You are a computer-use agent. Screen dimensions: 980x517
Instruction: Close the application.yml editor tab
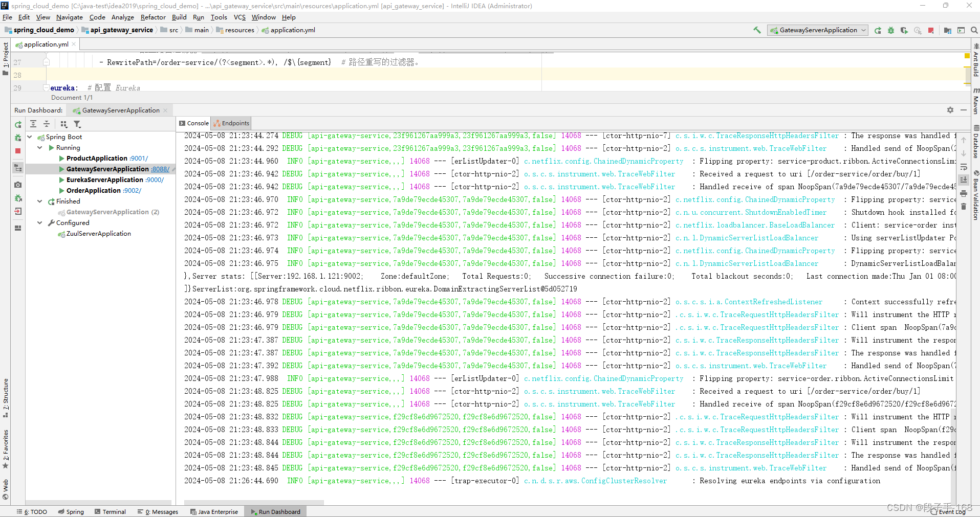[x=74, y=44]
